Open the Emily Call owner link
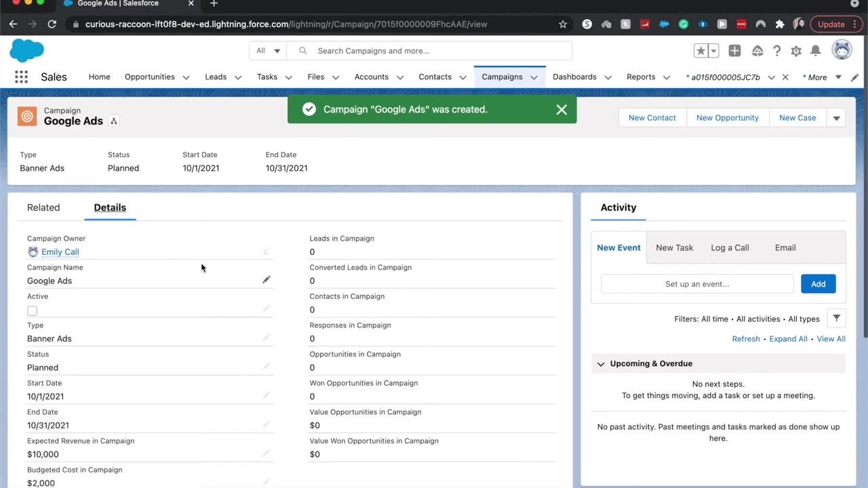 (60, 252)
